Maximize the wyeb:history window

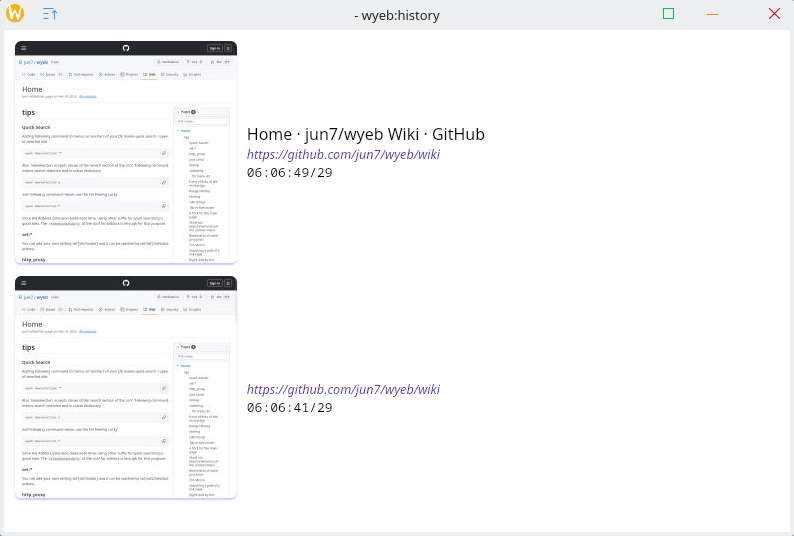(668, 14)
